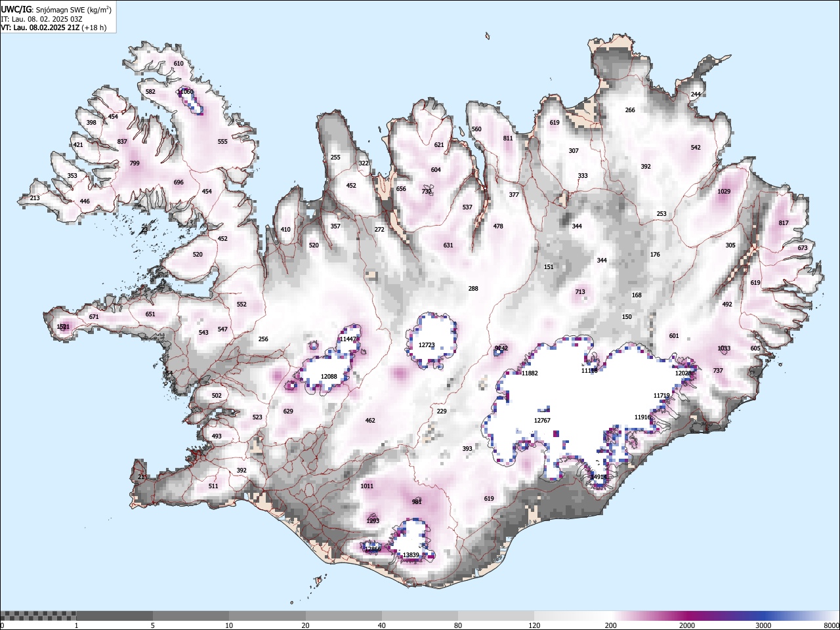Click the map value 610
This screenshot has height=630, width=840.
pyautogui.click(x=178, y=64)
